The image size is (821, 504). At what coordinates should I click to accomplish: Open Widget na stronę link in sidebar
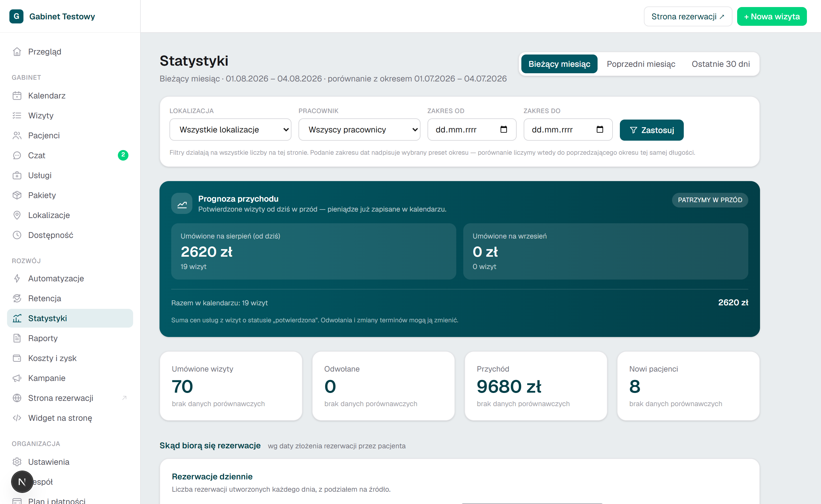point(70,418)
